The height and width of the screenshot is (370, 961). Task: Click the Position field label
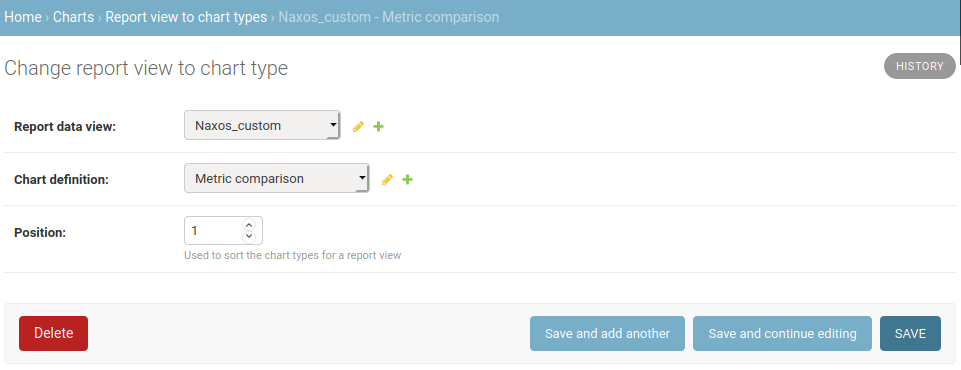click(x=40, y=233)
